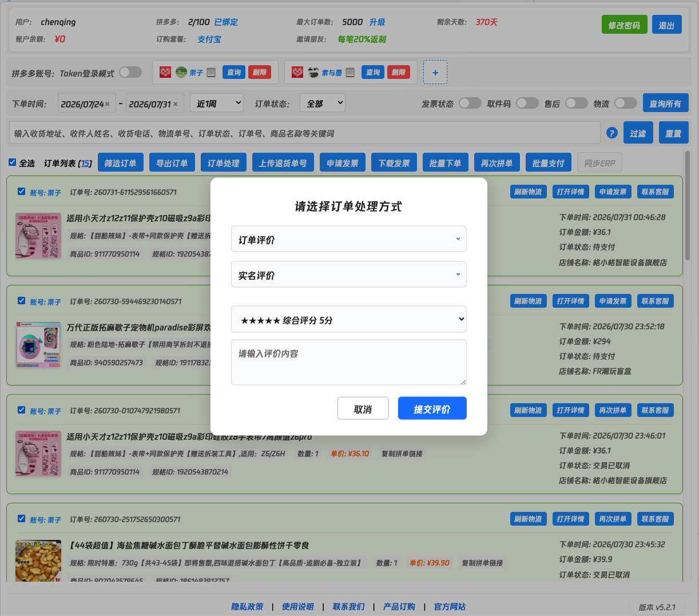The width and height of the screenshot is (699, 616).
Task: Open the 使用说明 footer link
Action: click(298, 606)
